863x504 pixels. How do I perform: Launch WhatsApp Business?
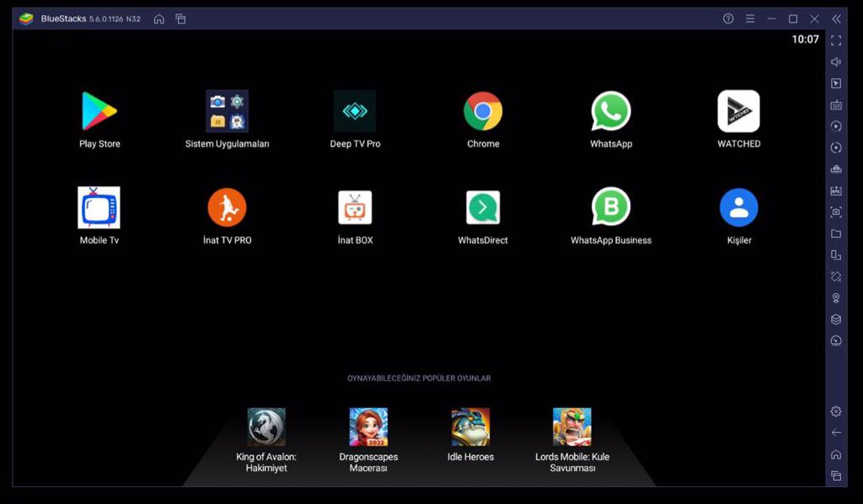click(x=611, y=207)
